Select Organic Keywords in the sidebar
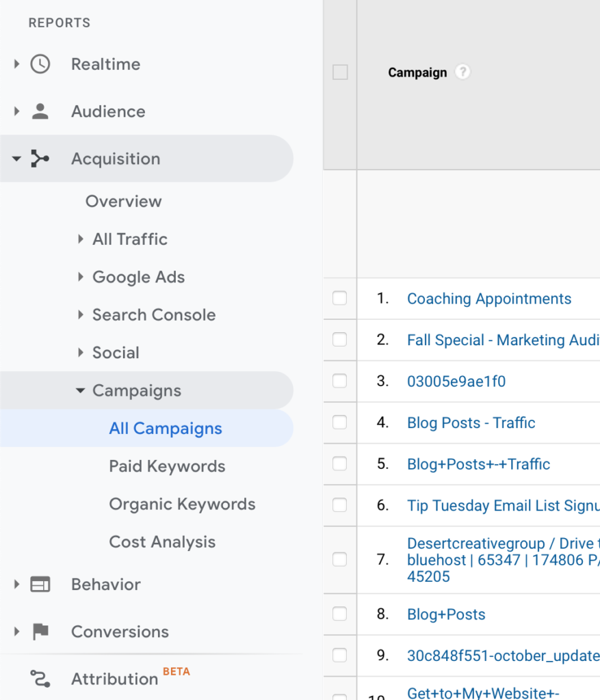 pyautogui.click(x=182, y=504)
